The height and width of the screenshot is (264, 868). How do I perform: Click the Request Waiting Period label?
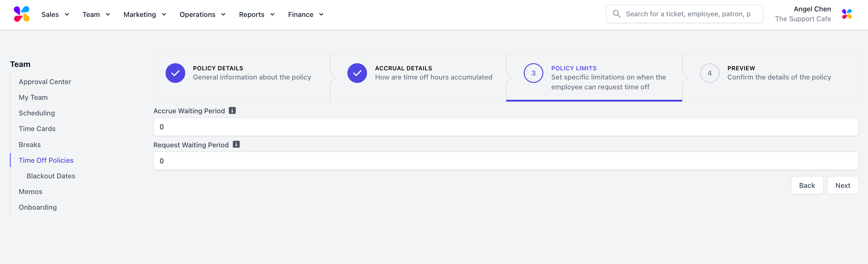tap(191, 145)
